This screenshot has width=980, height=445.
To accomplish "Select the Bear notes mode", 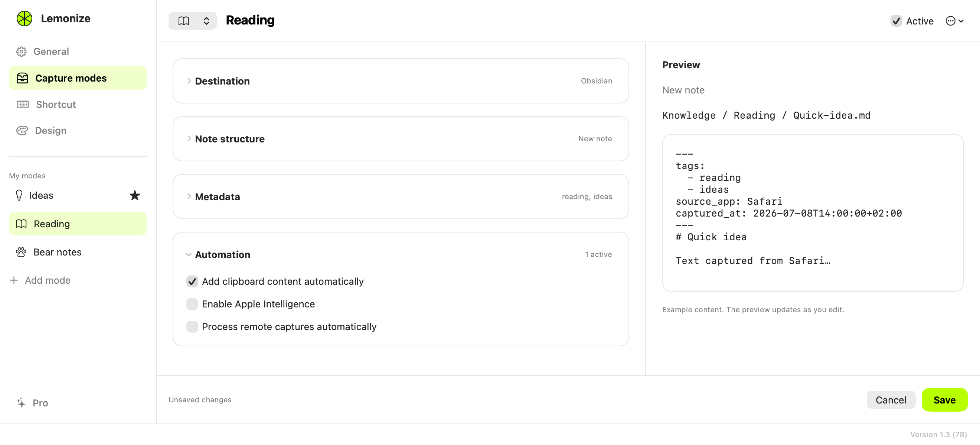I will (x=78, y=252).
